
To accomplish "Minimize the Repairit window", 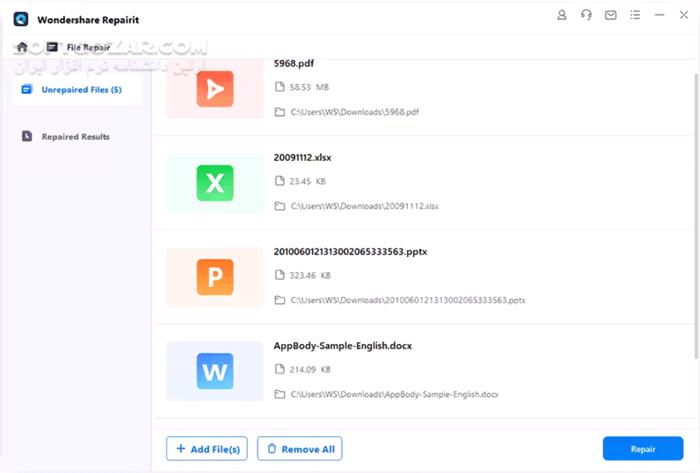I will 659,15.
